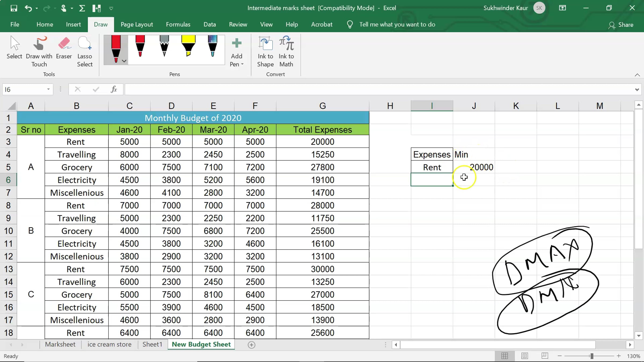Screen dimensions: 644x362
Task: Click the AutoSum sigma icon
Action: (82, 8)
